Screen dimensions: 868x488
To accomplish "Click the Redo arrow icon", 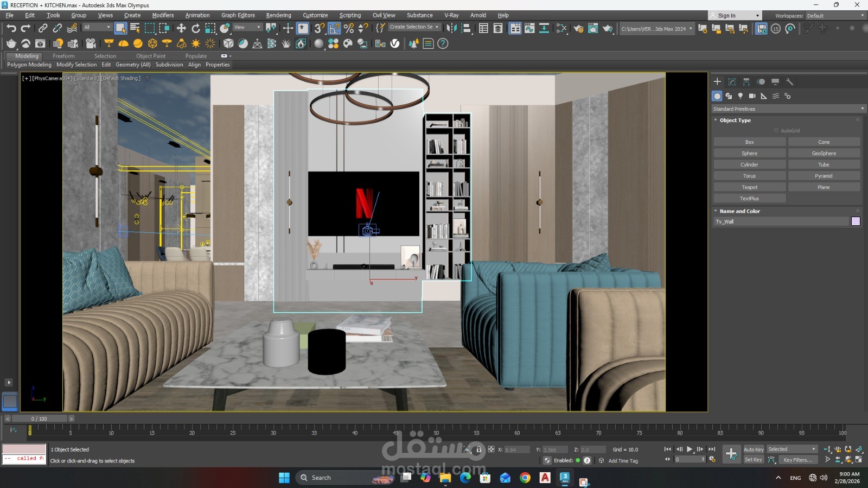I will click(x=25, y=28).
